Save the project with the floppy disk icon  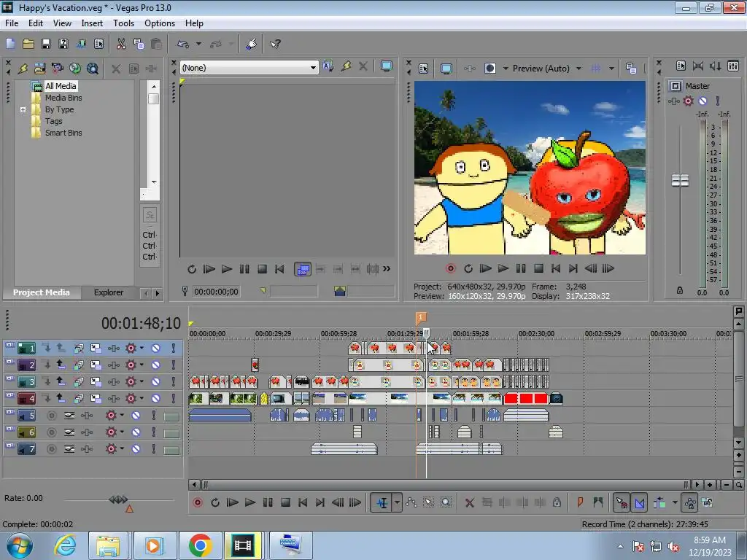point(46,44)
